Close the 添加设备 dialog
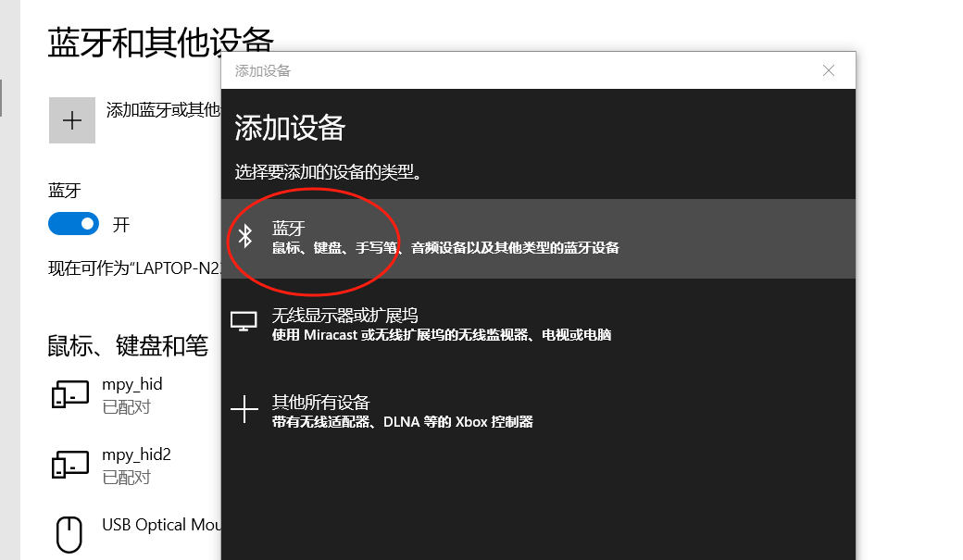 (829, 70)
